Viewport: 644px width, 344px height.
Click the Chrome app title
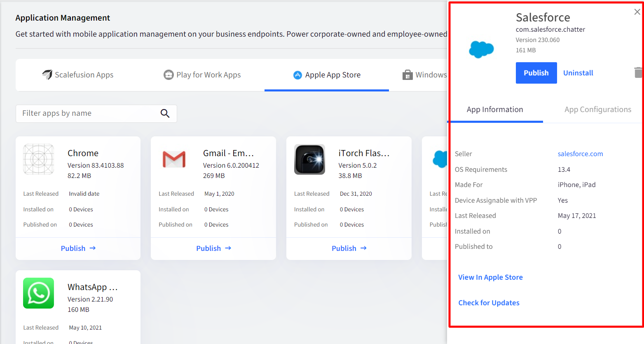coord(83,153)
